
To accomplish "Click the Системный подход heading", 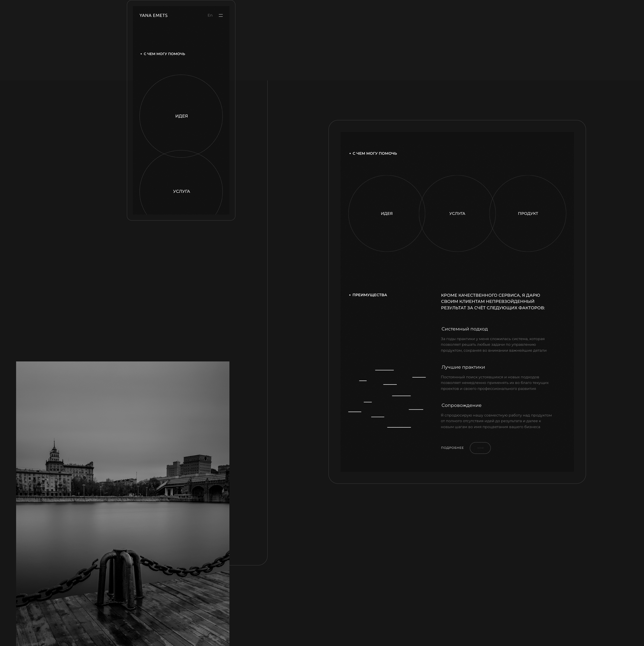I will [464, 329].
